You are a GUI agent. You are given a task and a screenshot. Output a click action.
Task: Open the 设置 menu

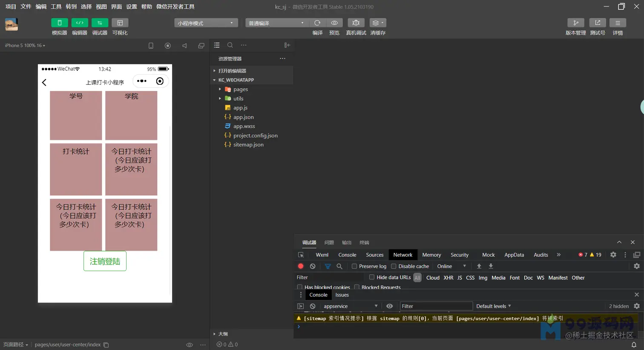(x=132, y=7)
